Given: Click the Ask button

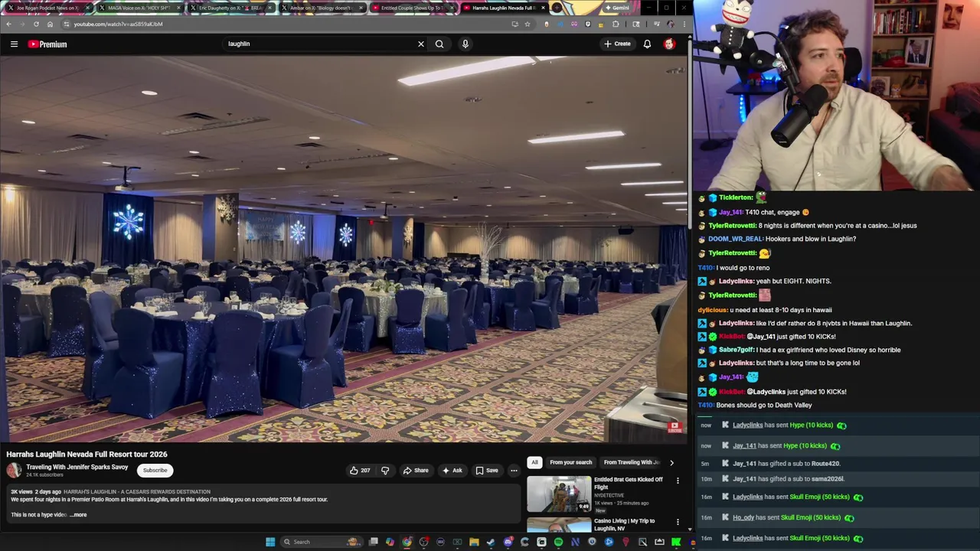Looking at the screenshot, I should click(452, 471).
